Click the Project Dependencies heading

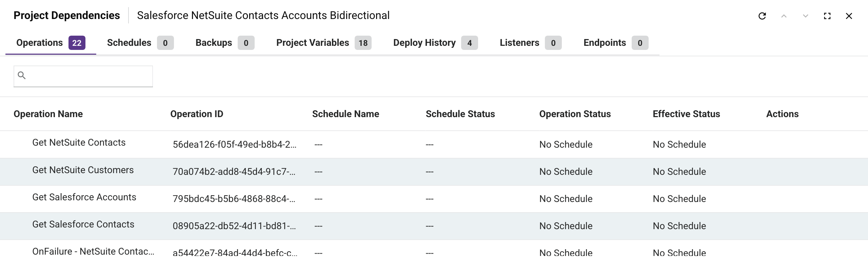(67, 16)
